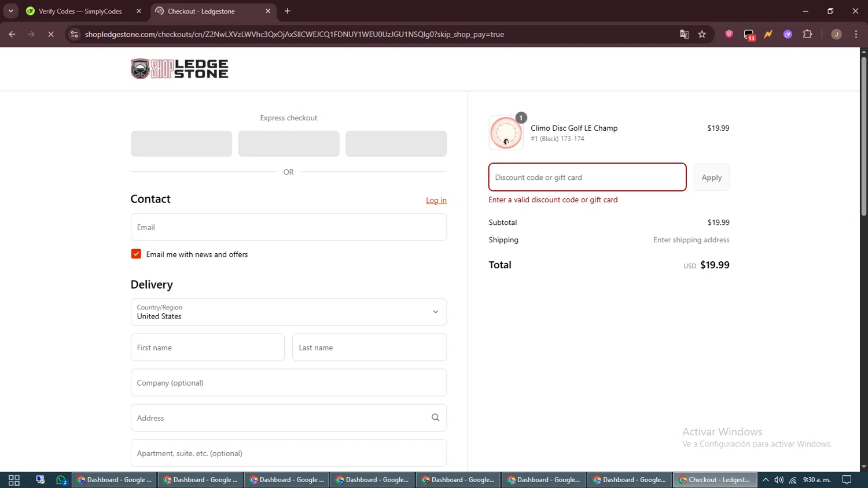The image size is (868, 488).
Task: Close the Verify Codes — SimplyCodes tab
Action: (x=139, y=11)
